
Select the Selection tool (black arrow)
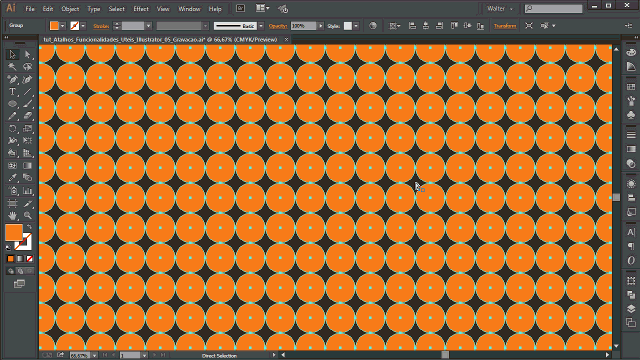click(13, 54)
